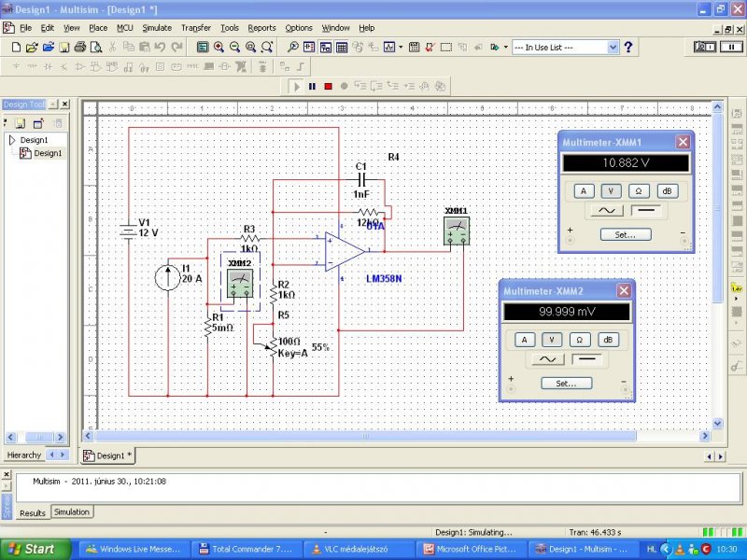
Task: Stop the simulation with red square
Action: tap(329, 86)
